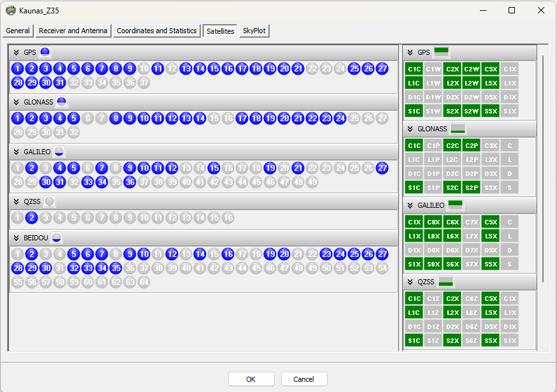Disable the GALILEO C8X observation code
Screen dimensions: 557x392
[433, 222]
